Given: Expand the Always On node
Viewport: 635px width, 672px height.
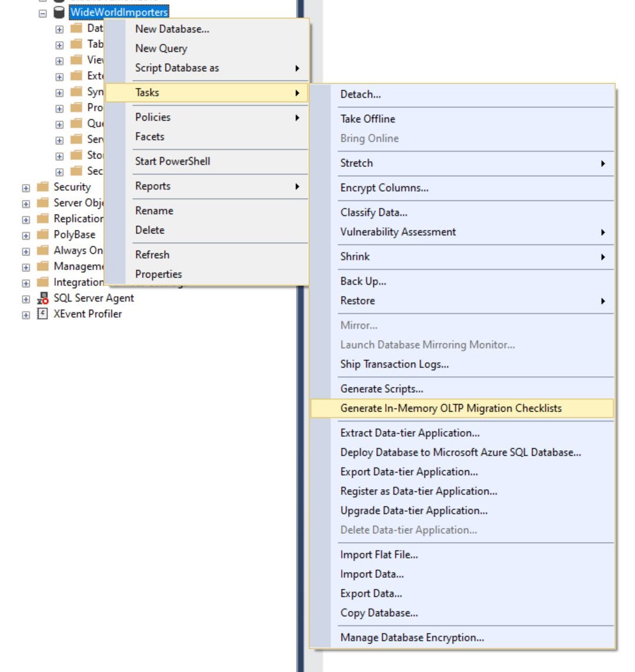Looking at the screenshot, I should click(x=26, y=252).
